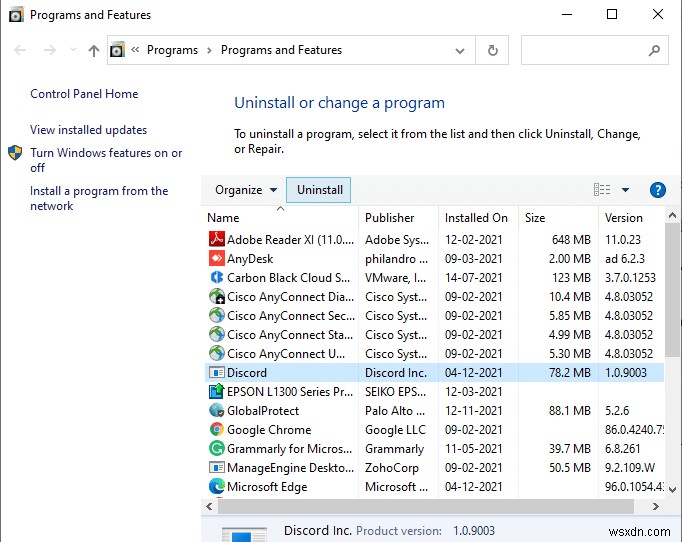Viewport: 682px width, 542px height.
Task: Expand the breadcrumb chevrons before Programs
Action: tap(135, 50)
